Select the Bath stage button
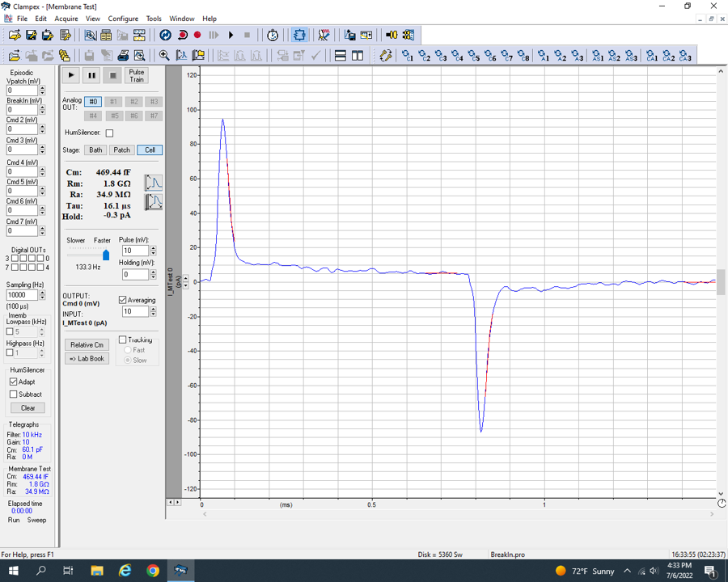 pyautogui.click(x=95, y=150)
